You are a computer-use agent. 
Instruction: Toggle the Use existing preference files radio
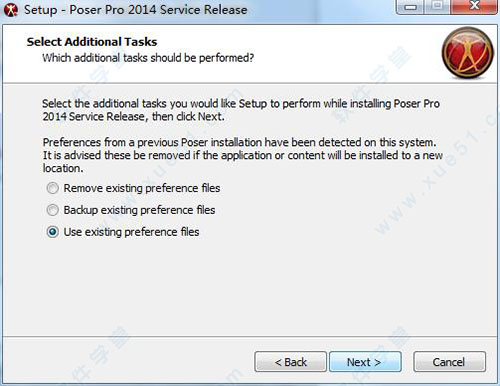(x=53, y=232)
